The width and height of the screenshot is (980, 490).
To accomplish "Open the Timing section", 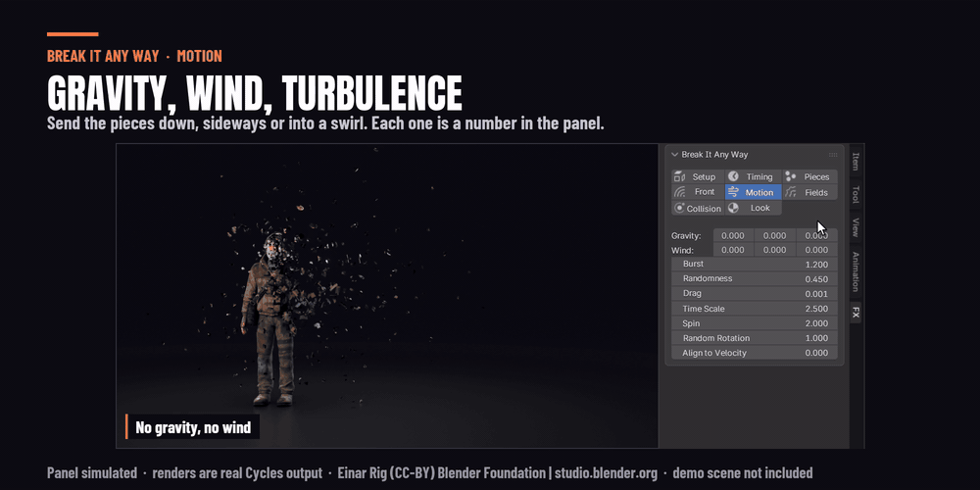I will click(753, 176).
